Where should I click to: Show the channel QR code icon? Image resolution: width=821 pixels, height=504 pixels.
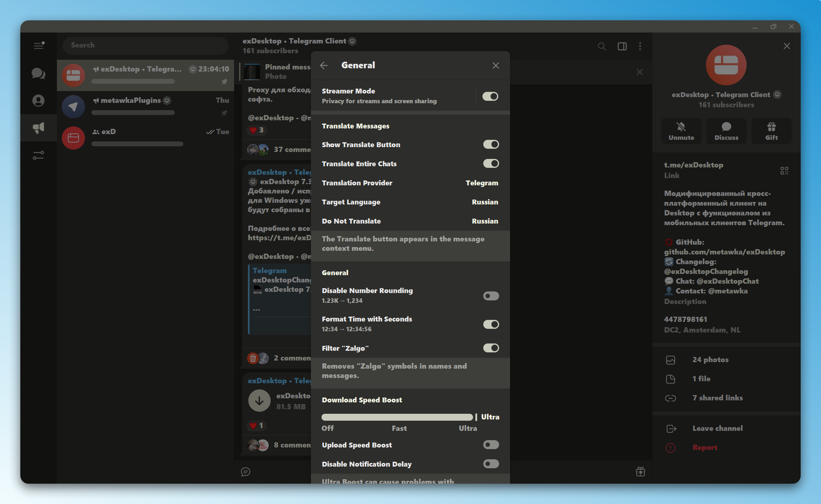(784, 171)
